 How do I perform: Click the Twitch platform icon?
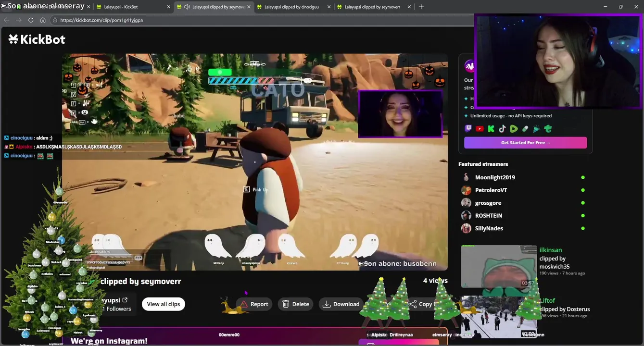point(468,129)
